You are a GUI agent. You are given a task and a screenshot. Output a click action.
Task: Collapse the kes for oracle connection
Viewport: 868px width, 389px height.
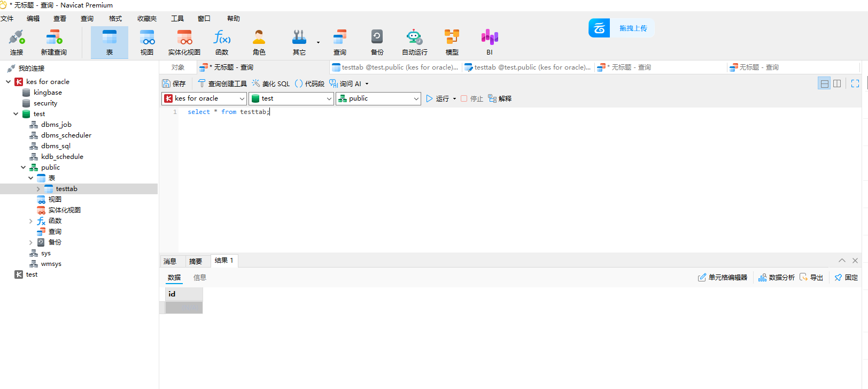(8, 82)
